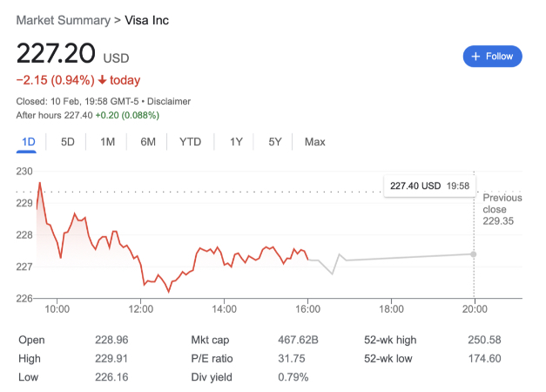Click the 16:00 time axis label
The image size is (546, 392).
pyautogui.click(x=307, y=309)
